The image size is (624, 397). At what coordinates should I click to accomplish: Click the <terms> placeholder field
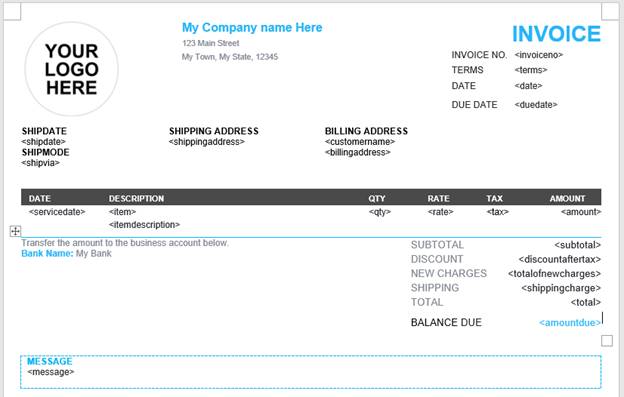point(531,70)
